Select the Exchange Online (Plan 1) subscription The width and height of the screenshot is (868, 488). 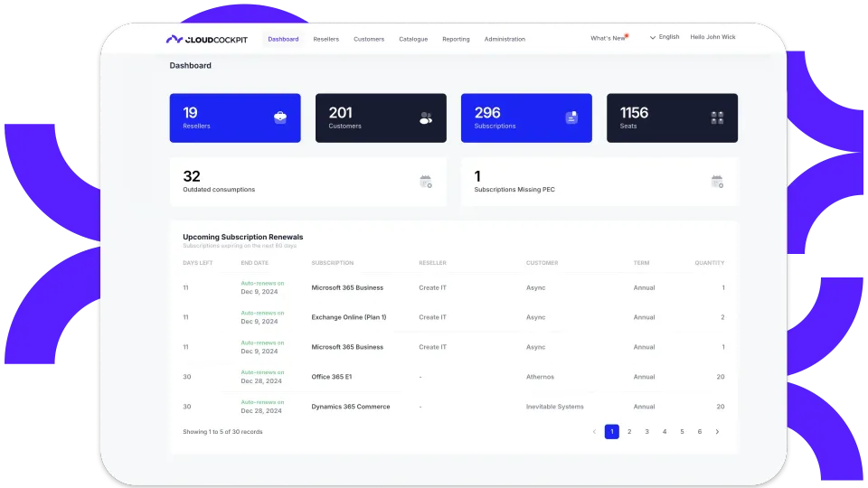pos(349,317)
